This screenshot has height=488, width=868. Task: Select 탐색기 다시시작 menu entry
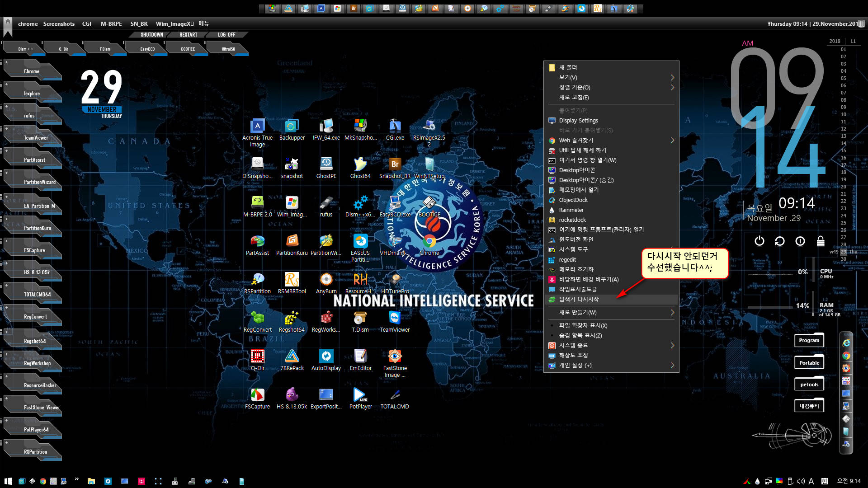click(x=611, y=299)
